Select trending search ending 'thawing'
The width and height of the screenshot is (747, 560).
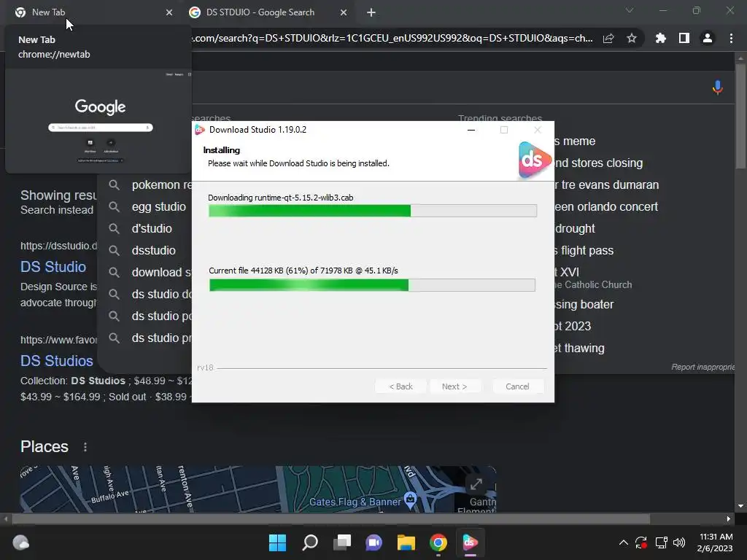[579, 348]
